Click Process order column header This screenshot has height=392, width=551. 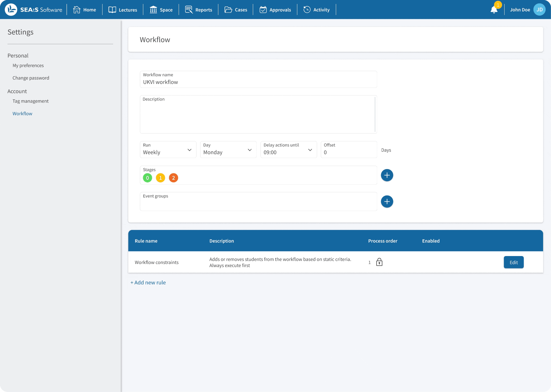[x=383, y=241]
